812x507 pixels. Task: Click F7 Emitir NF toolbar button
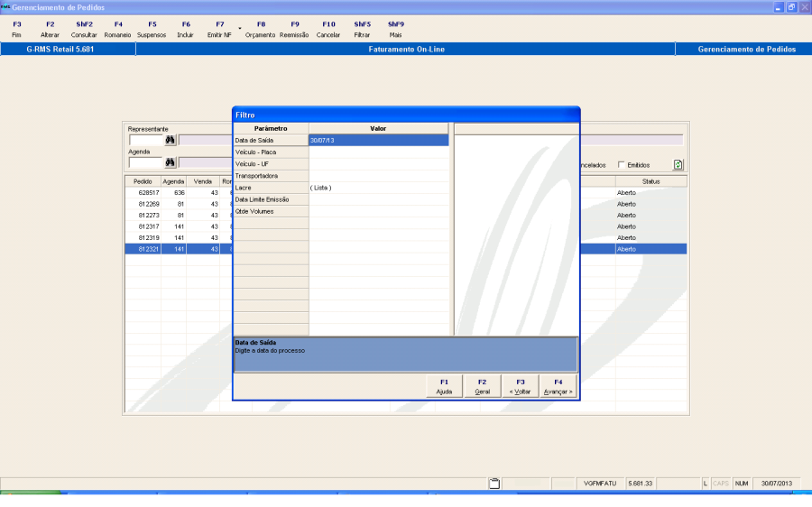tap(219, 30)
